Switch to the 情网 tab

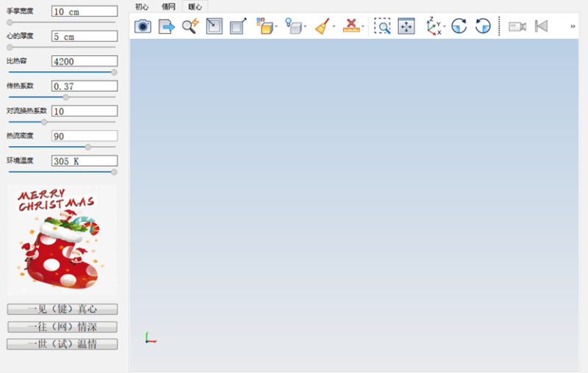[168, 7]
